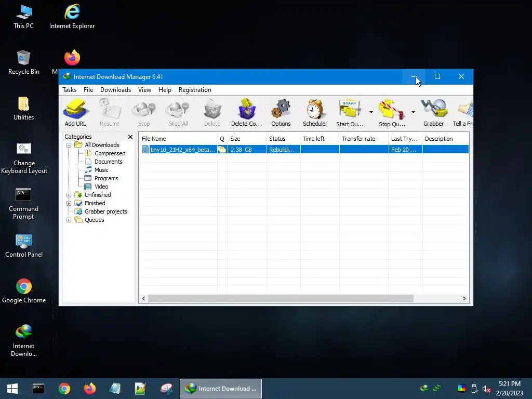Click the 2.38 GB size cell

[x=247, y=150]
